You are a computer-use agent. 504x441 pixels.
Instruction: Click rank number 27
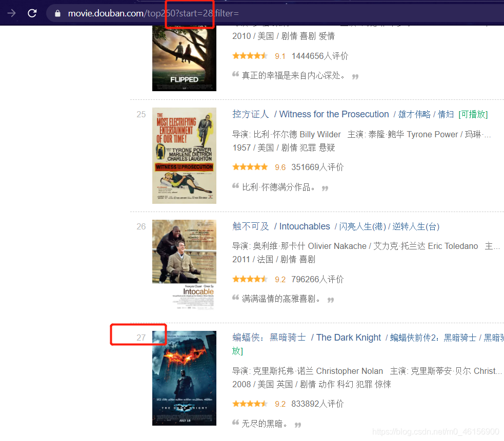point(141,338)
